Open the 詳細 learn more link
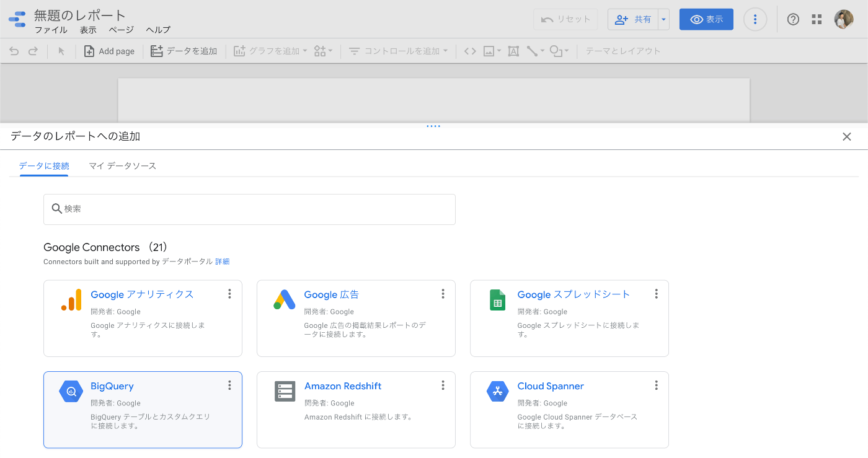Image resolution: width=868 pixels, height=458 pixels. point(222,262)
